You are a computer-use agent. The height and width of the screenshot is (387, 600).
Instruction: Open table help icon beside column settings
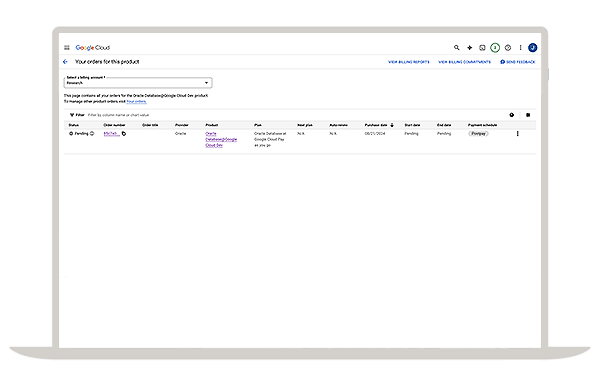[x=512, y=115]
